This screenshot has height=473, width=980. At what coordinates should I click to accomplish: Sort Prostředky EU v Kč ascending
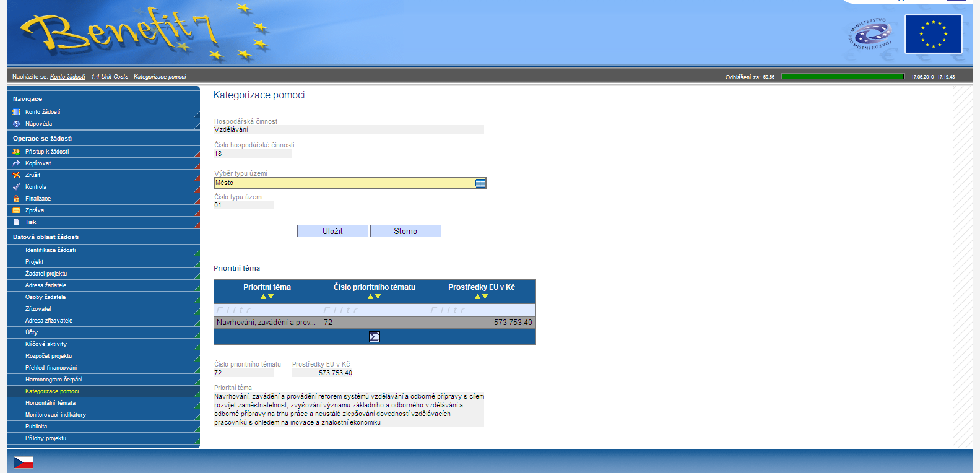point(477,297)
